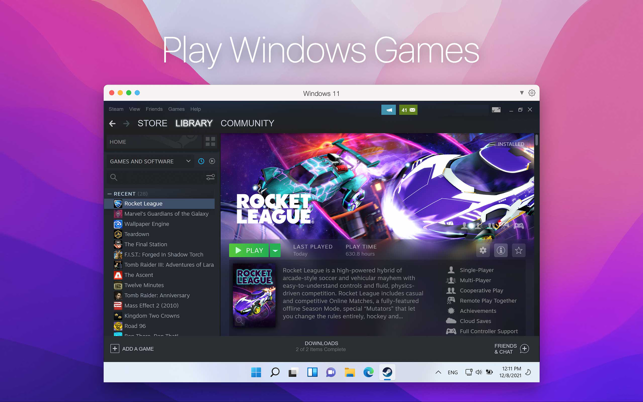Image resolution: width=643 pixels, height=402 pixels.
Task: Switch to the Community tab
Action: coord(247,123)
